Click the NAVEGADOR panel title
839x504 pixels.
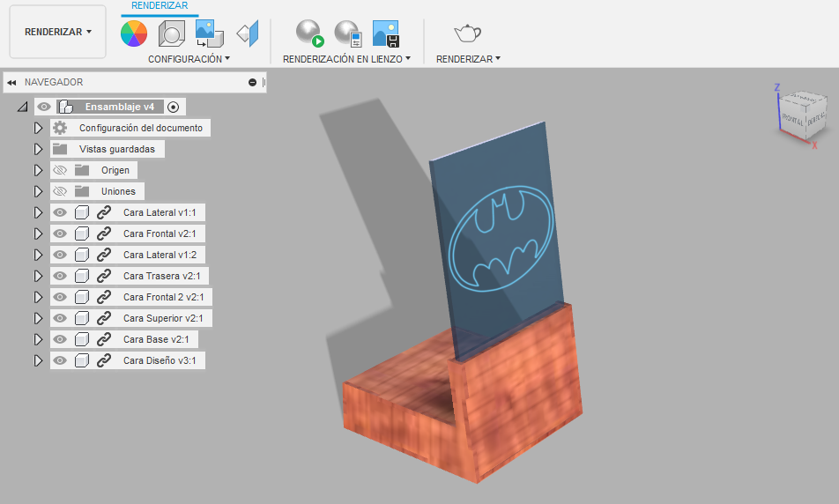coord(54,83)
